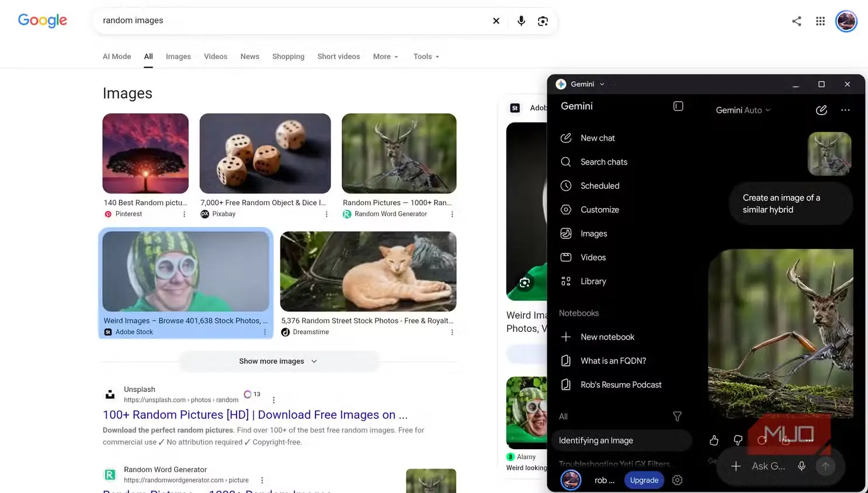Click the microphone in Gemini prompt box
The width and height of the screenshot is (868, 493).
pyautogui.click(x=801, y=466)
